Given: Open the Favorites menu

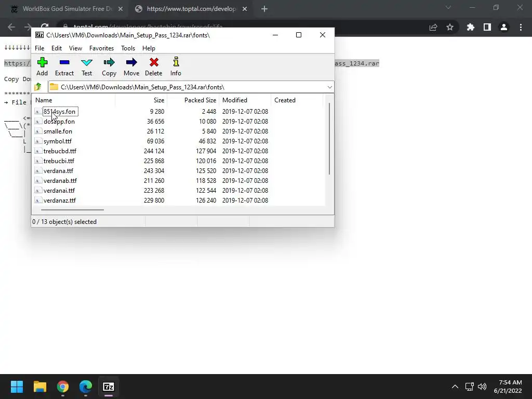Looking at the screenshot, I should 101,48.
